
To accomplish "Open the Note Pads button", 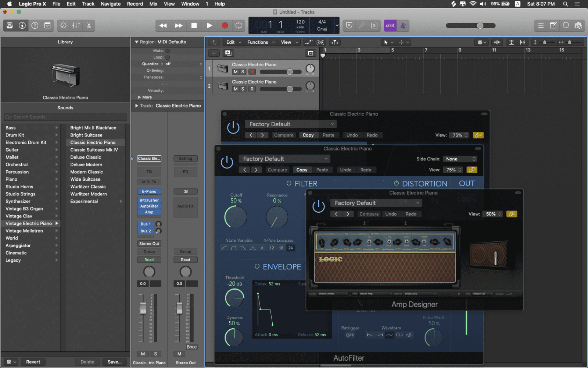I will 553,25.
